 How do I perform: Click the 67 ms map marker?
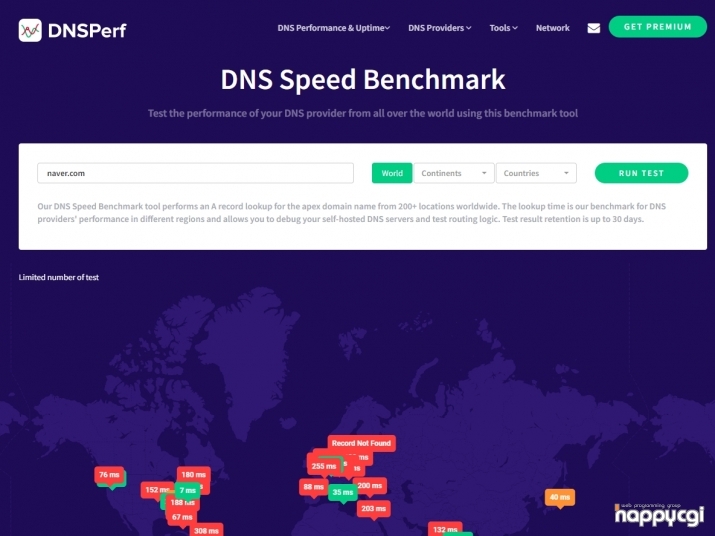coord(182,517)
